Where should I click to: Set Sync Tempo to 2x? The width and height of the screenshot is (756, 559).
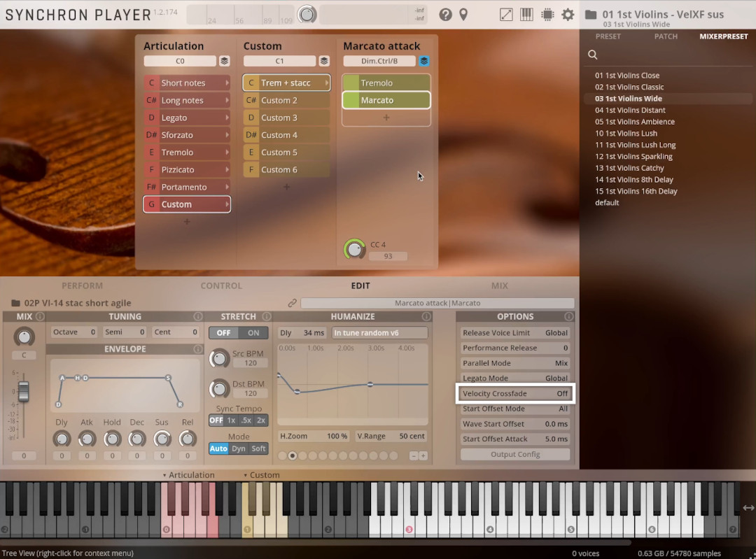[x=261, y=420]
